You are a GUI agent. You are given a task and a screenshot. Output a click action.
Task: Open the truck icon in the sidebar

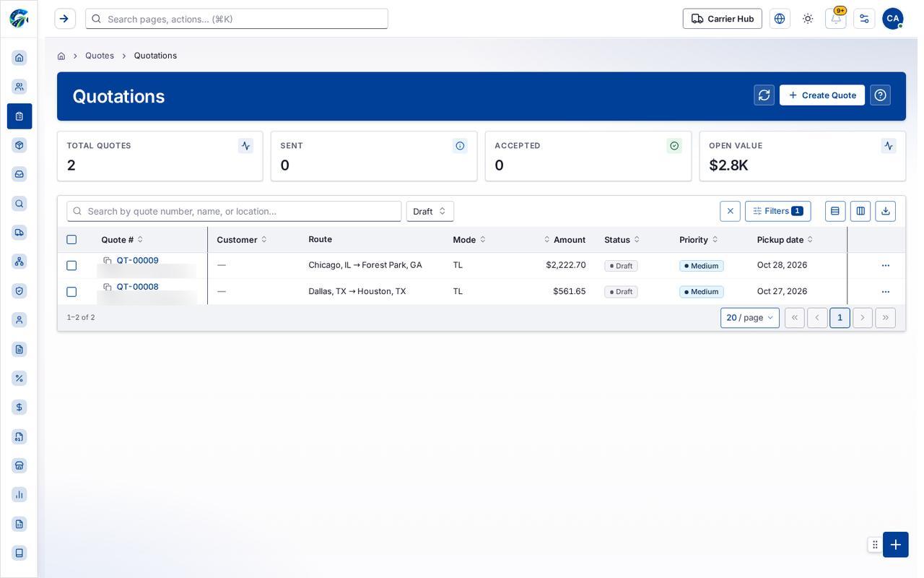click(x=19, y=232)
